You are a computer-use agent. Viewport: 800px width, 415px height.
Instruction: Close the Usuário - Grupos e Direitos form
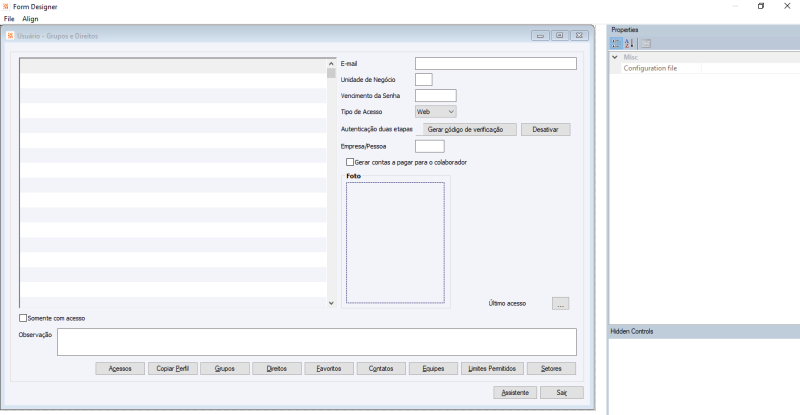pyautogui.click(x=579, y=36)
